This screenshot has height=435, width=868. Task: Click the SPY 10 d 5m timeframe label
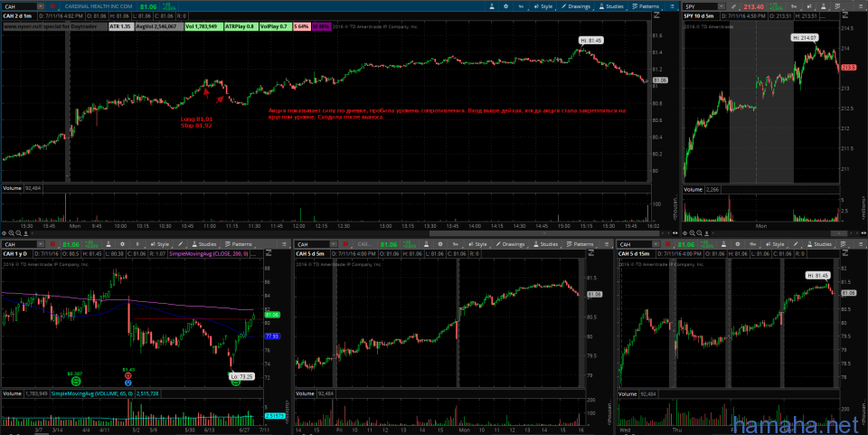(699, 16)
